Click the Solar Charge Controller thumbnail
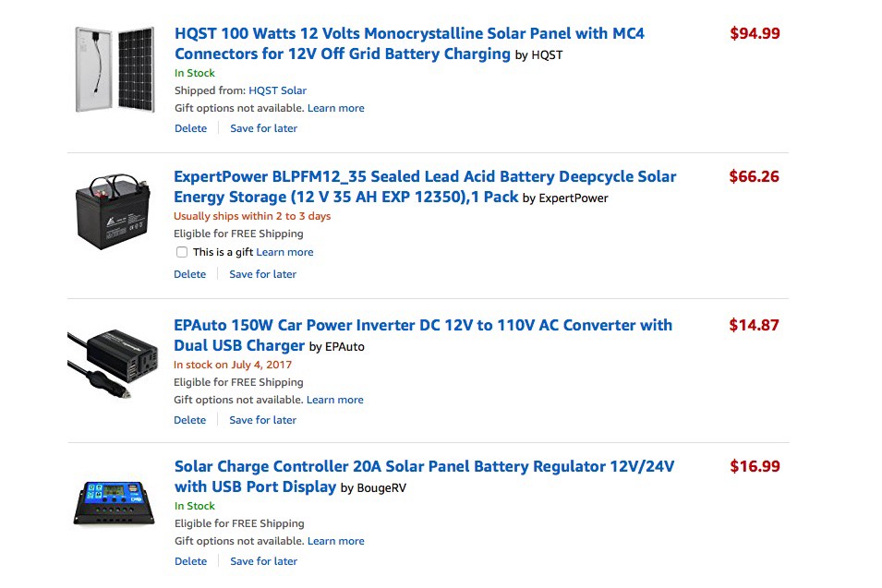The width and height of the screenshot is (882, 588). point(113,503)
